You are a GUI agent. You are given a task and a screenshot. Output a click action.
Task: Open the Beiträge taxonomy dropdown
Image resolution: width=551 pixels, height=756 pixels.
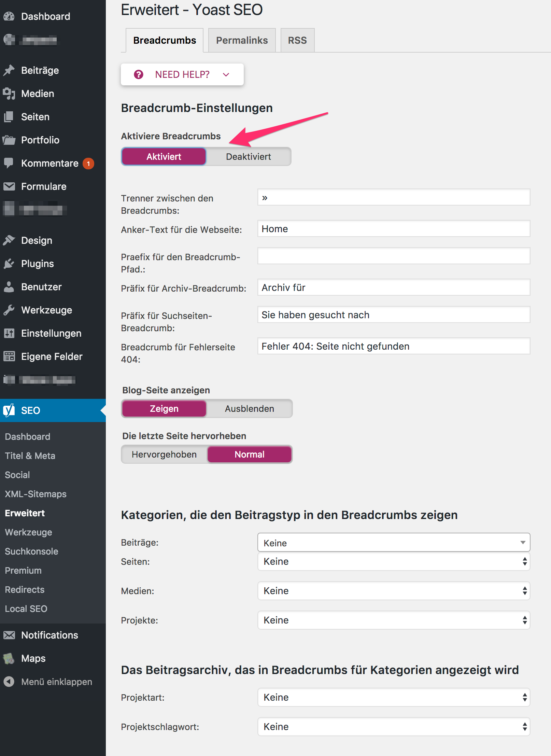(393, 543)
